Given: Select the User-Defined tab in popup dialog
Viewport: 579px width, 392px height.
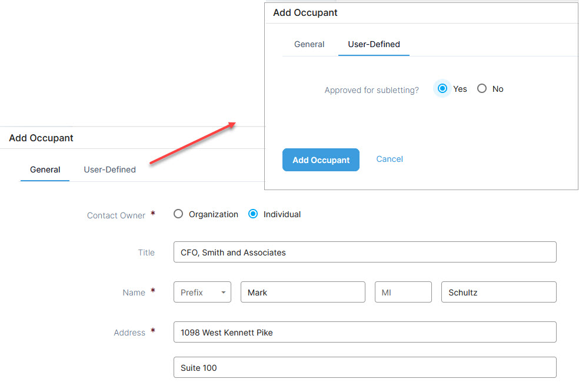Looking at the screenshot, I should pyautogui.click(x=374, y=44).
